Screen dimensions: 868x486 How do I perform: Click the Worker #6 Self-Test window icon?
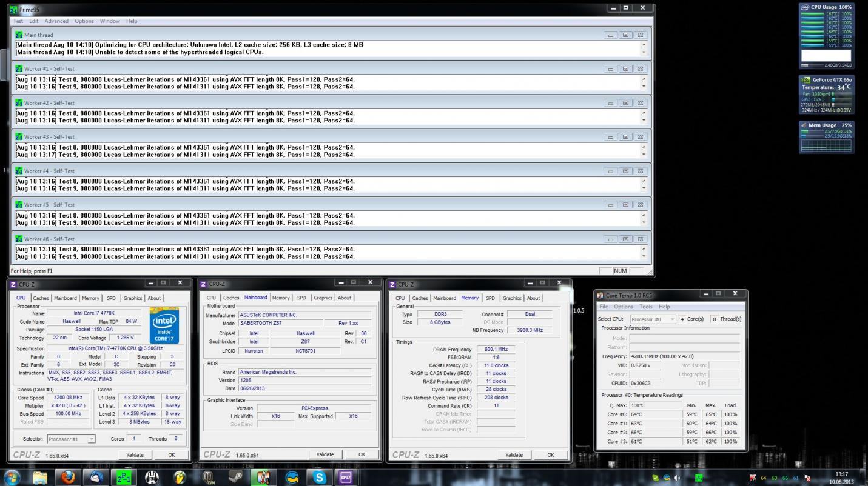click(19, 239)
